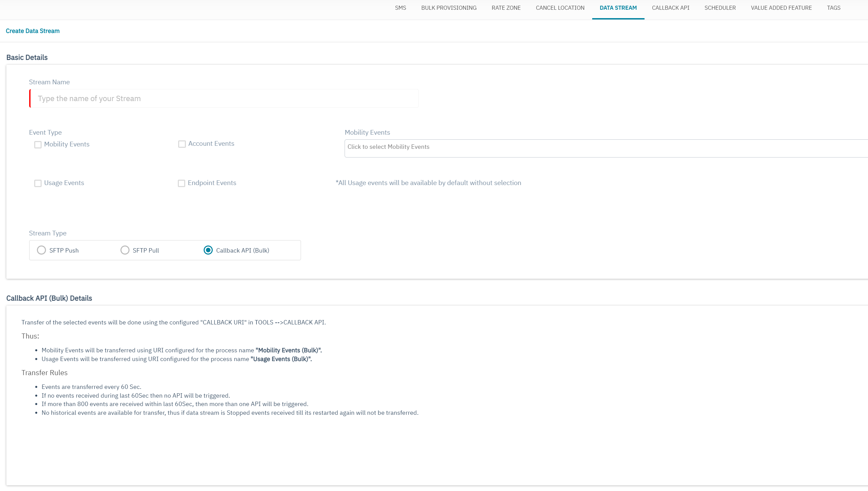
Task: Switch to the Tags tab
Action: coord(833,8)
